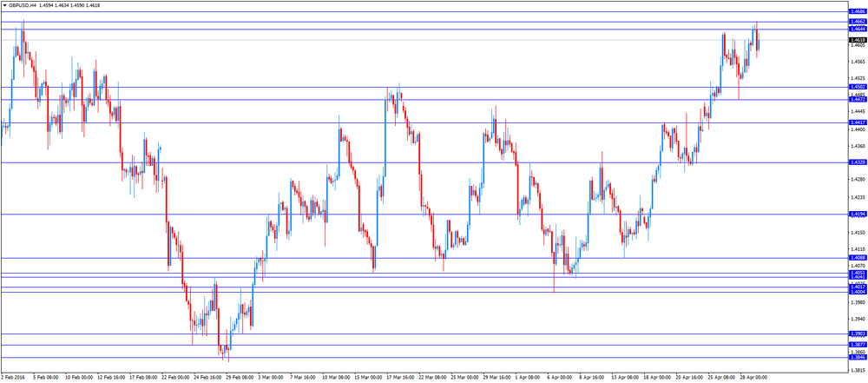
Task: Select the 1.4502 blue price level label
Action: pos(858,87)
